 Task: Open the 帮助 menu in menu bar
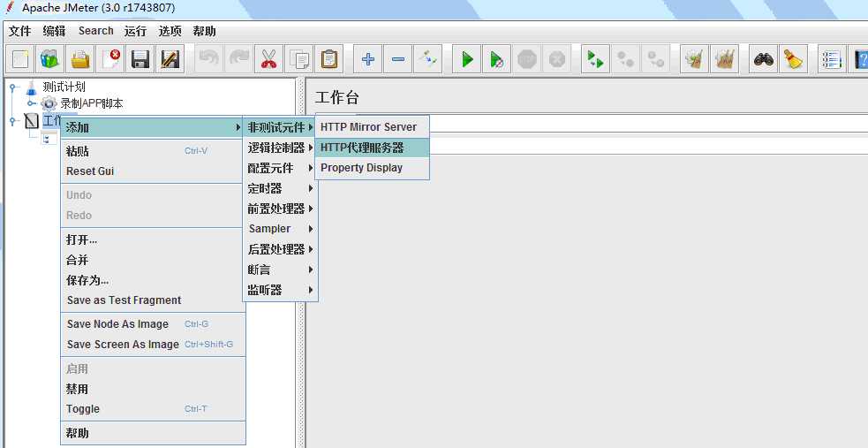point(204,31)
